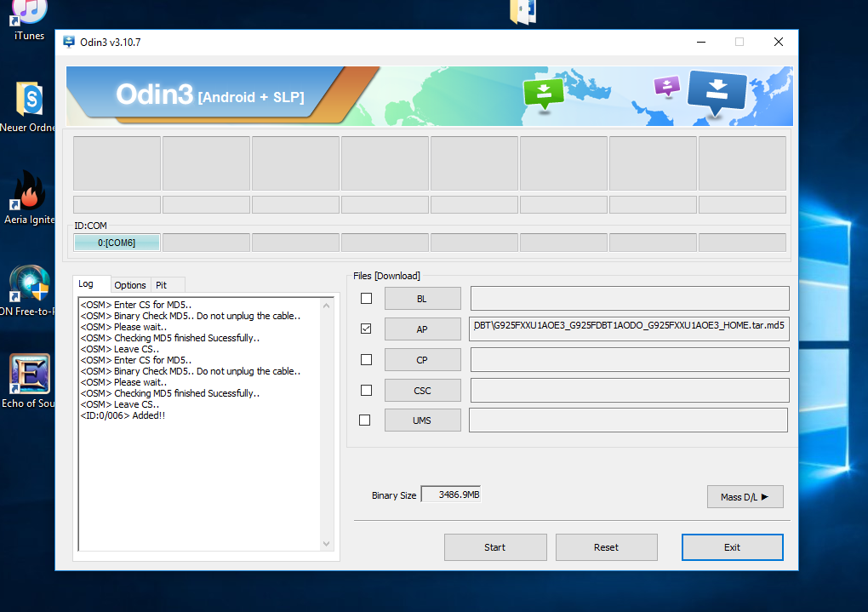Screen dimensions: 868x612
Task: Click the Reset button
Action: 606,547
